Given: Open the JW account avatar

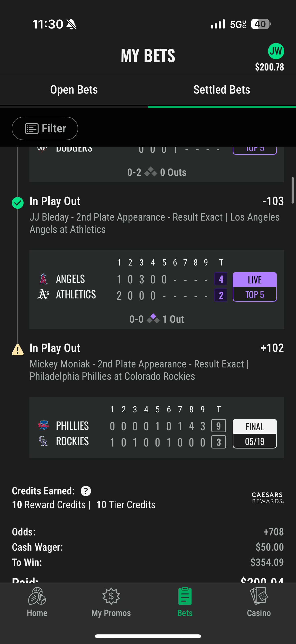Looking at the screenshot, I should coord(276,51).
